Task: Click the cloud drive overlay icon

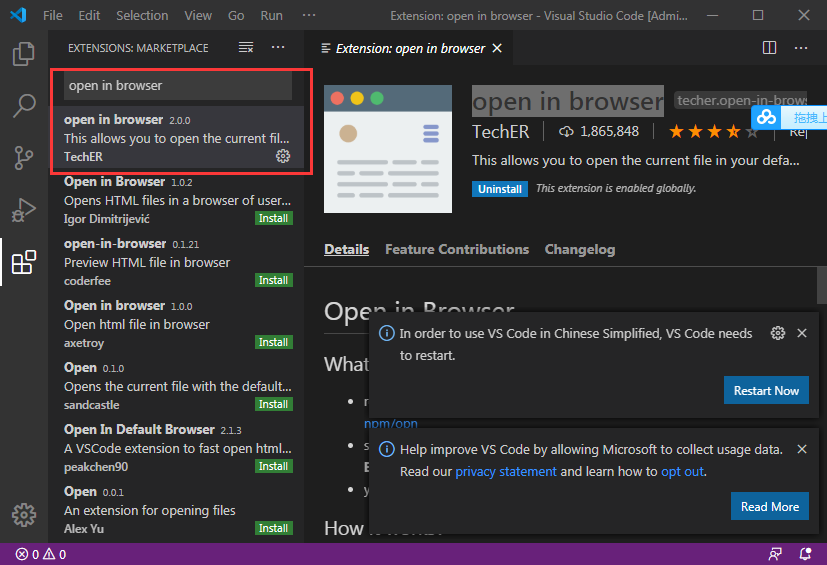Action: pyautogui.click(x=766, y=117)
